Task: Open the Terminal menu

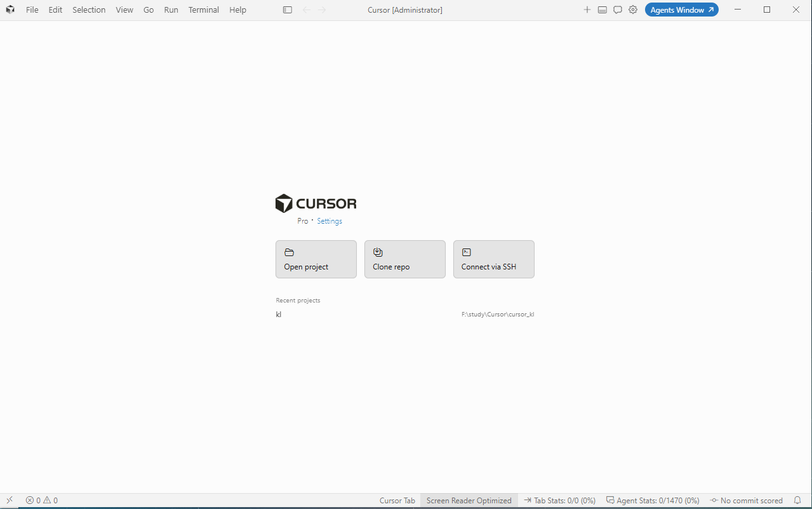Action: tap(204, 10)
